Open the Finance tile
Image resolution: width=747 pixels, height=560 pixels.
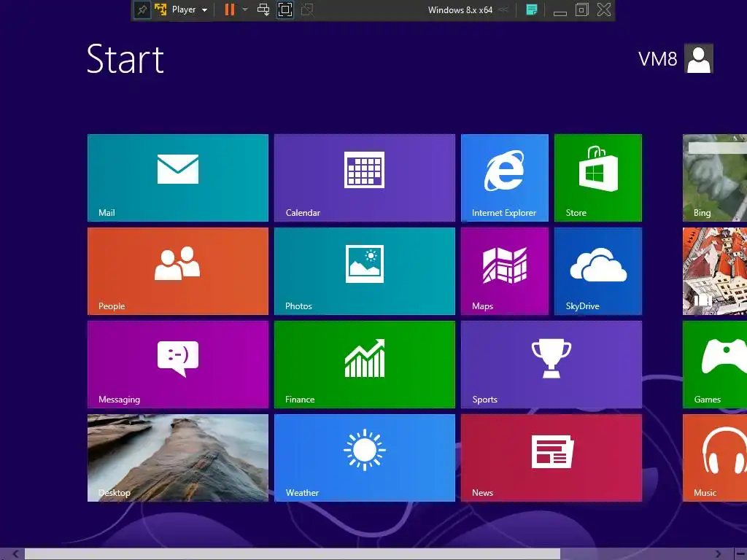(365, 365)
